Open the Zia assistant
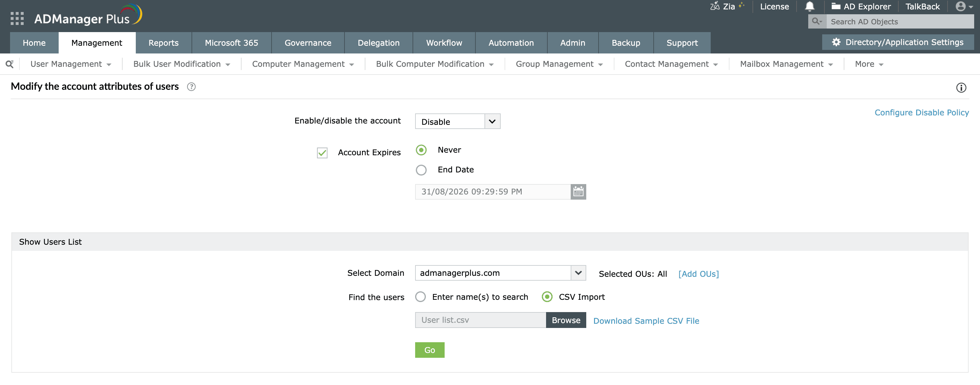 point(727,6)
